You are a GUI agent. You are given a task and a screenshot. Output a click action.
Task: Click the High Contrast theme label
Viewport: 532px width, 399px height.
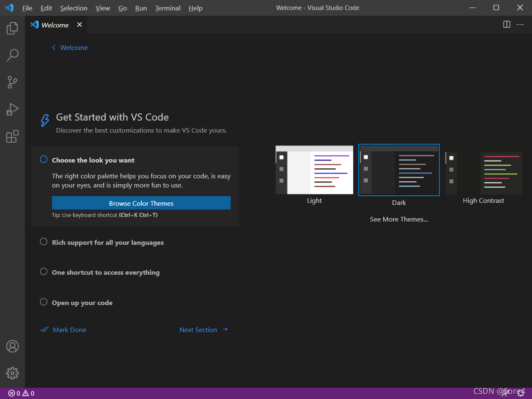483,200
